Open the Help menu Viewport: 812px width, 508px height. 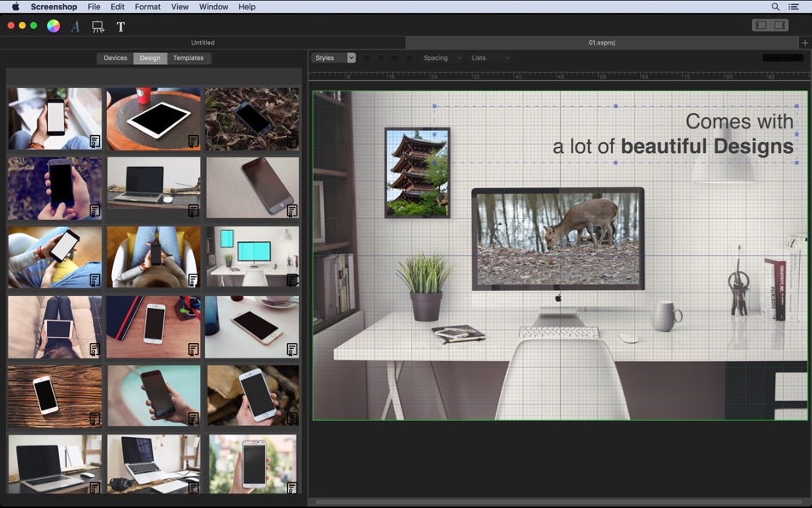(247, 7)
